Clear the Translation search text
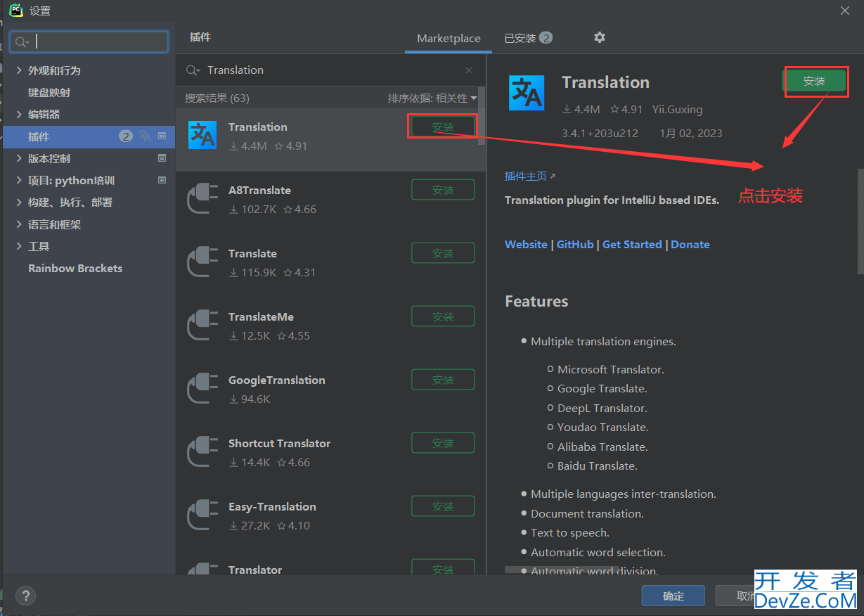Screen dimensions: 864x616 pos(469,70)
